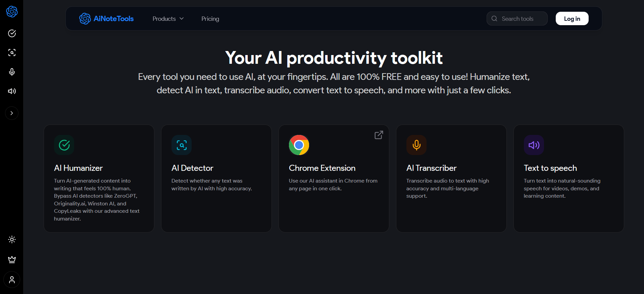Open the Chrome Extension card title
The image size is (644, 294).
click(322, 168)
